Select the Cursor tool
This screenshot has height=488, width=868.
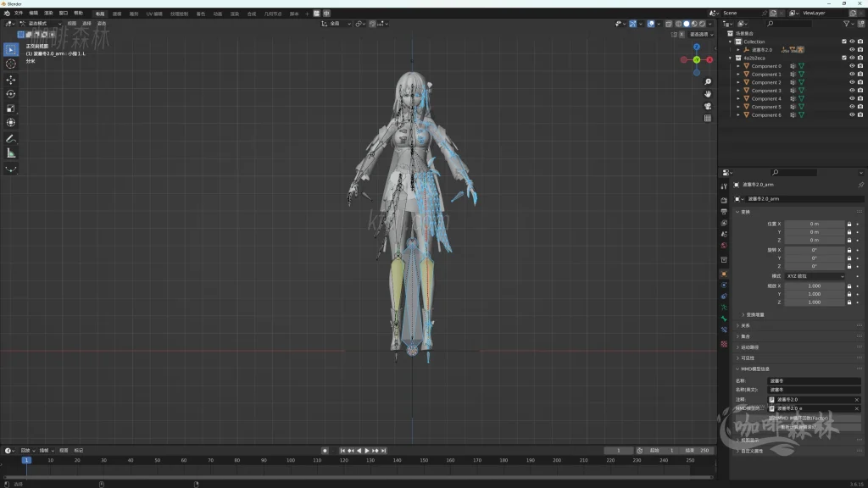(x=10, y=64)
